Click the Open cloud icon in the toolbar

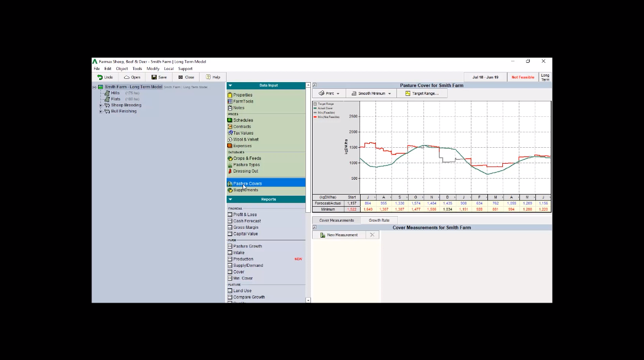coord(127,77)
